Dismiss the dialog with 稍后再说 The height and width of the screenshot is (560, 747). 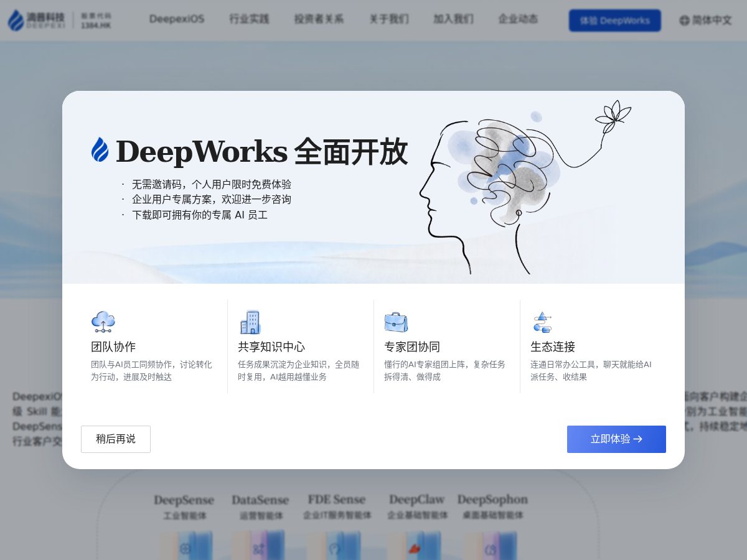116,439
